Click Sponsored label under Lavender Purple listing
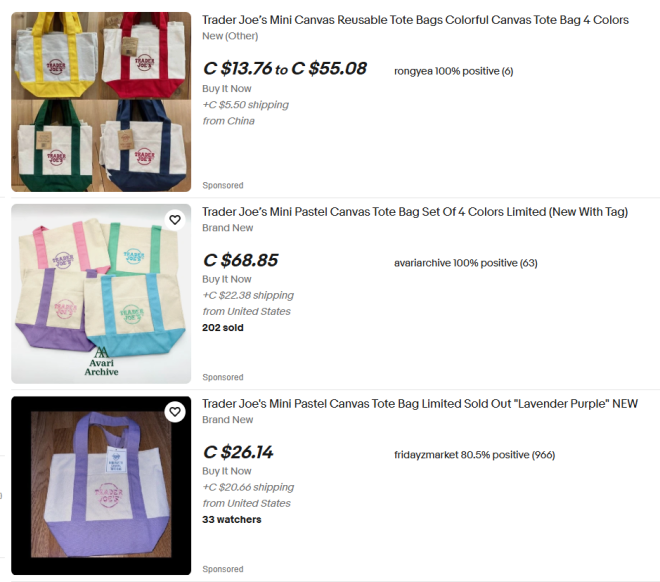 (x=222, y=569)
